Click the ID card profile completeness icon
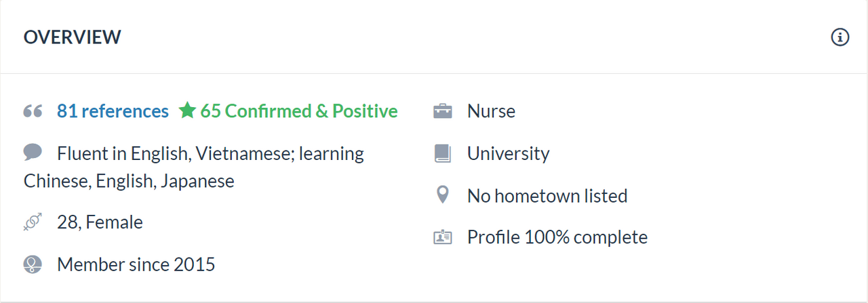Image resolution: width=868 pixels, height=303 pixels. tap(442, 237)
